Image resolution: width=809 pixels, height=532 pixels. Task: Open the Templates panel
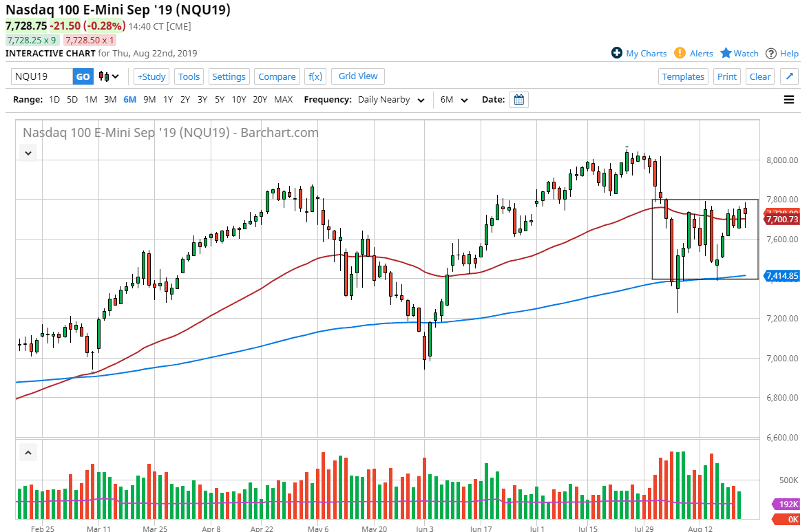click(683, 76)
